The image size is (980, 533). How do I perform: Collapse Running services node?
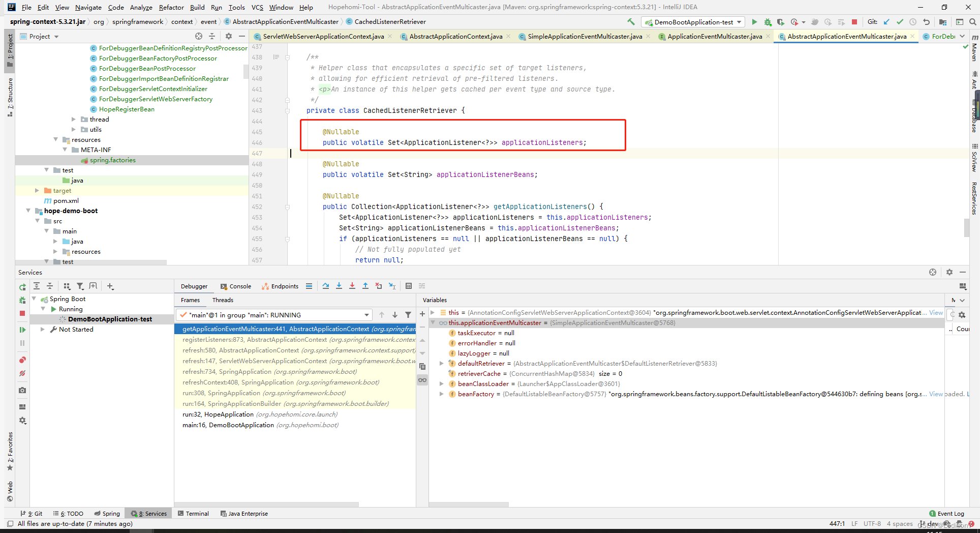[x=43, y=309]
